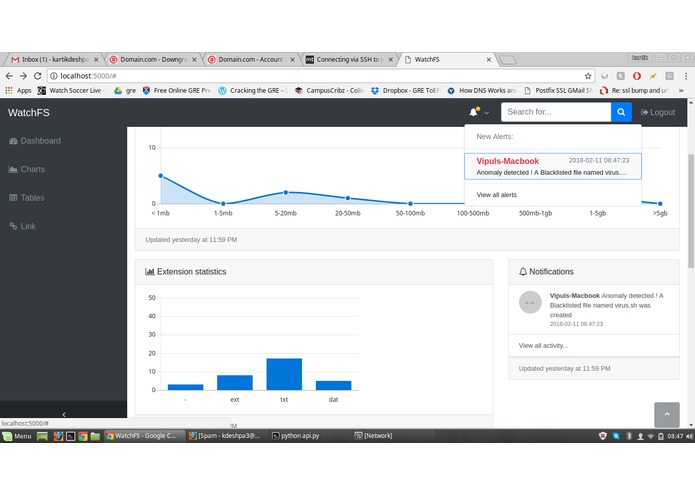695x494 pixels.
Task: Open Free Online GRE bookmark
Action: pyautogui.click(x=176, y=90)
